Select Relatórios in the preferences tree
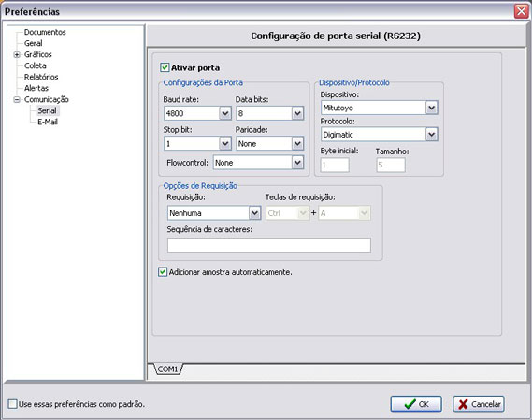This screenshot has height=420, width=532. pyautogui.click(x=41, y=77)
